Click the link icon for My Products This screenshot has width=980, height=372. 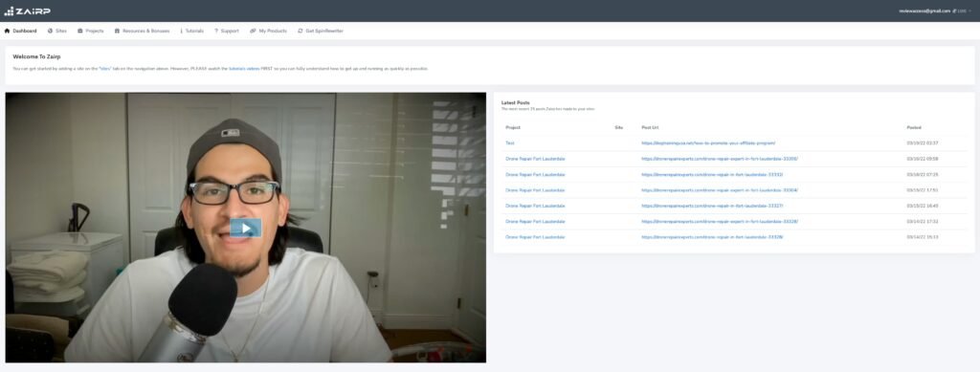point(253,31)
